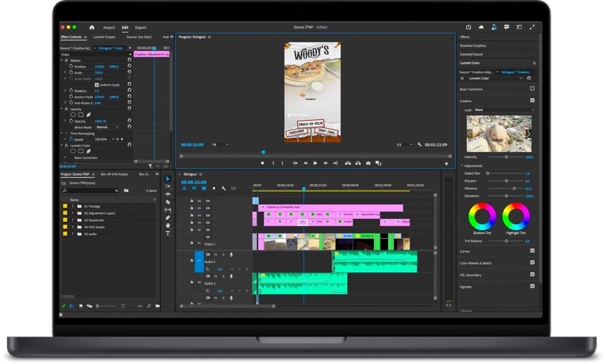Image resolution: width=605 pixels, height=364 pixels.
Task: Add marker in Program monitor
Action: click(262, 163)
